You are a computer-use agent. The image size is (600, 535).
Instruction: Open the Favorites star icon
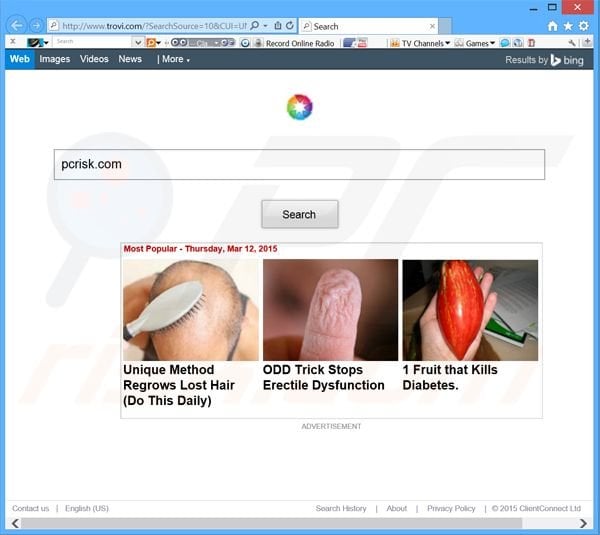(568, 26)
